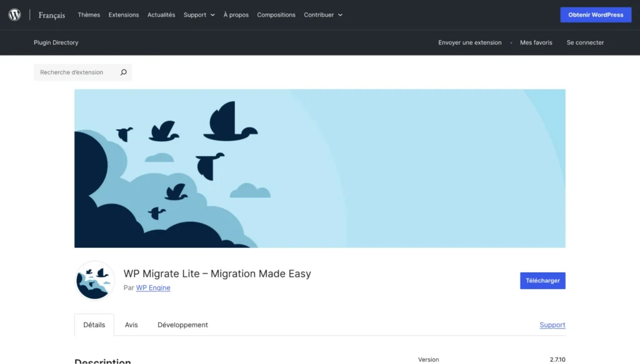The height and width of the screenshot is (364, 640).
Task: Click the version number 2.7.10
Action: [x=557, y=360]
